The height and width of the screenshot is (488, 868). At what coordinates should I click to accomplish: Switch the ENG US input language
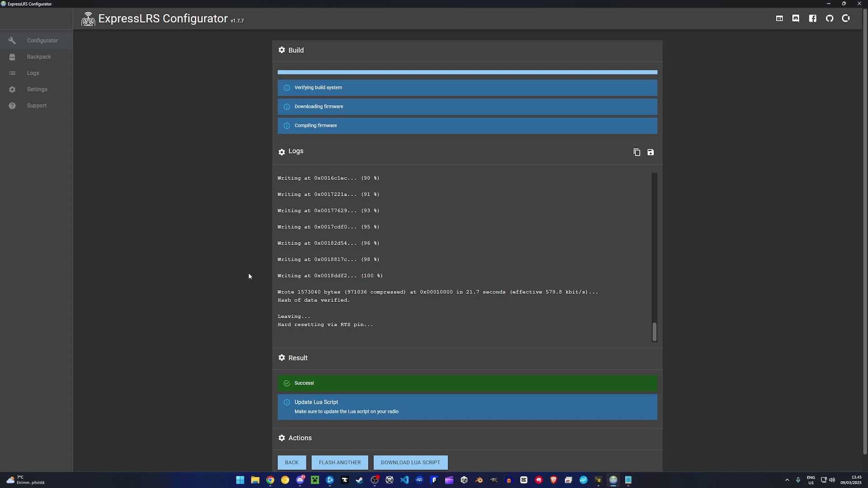tap(811, 480)
